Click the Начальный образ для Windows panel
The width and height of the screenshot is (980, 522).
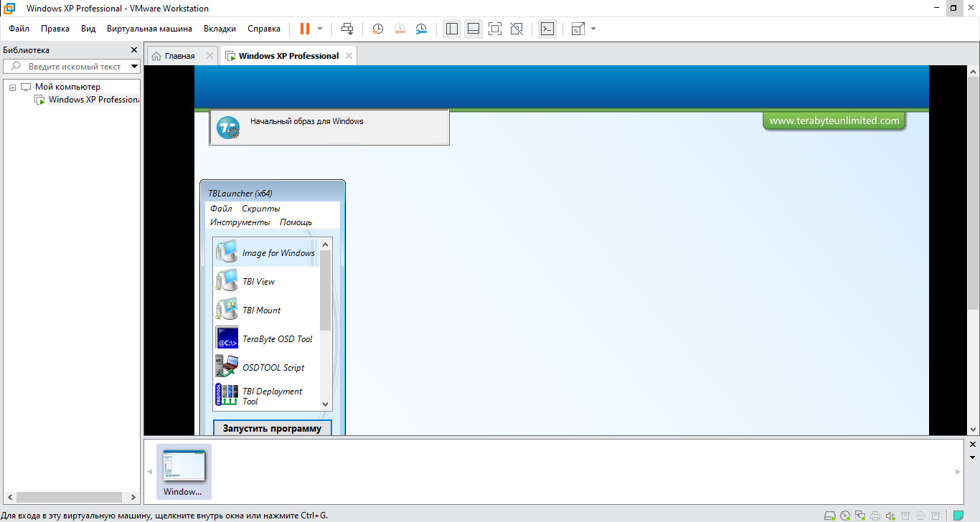click(329, 127)
